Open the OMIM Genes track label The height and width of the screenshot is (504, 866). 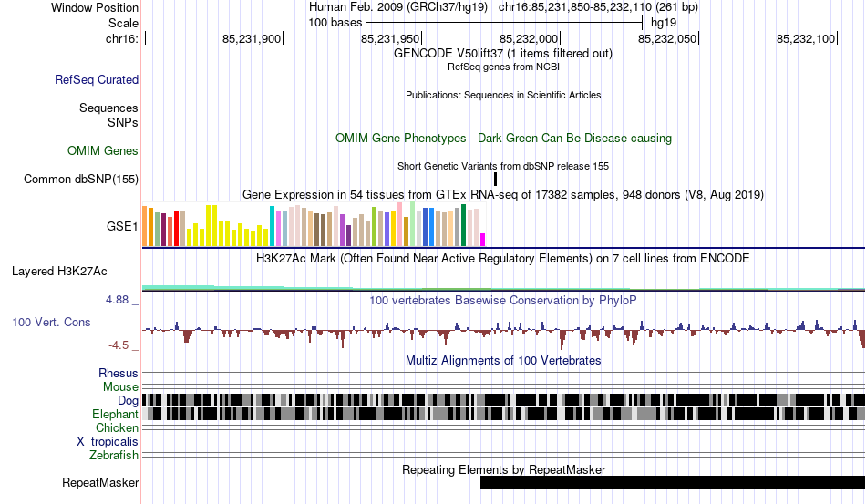click(102, 150)
